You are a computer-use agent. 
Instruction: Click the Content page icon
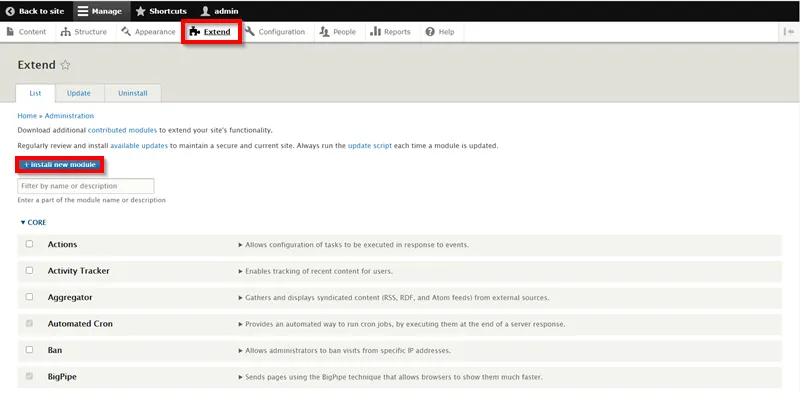[10, 32]
